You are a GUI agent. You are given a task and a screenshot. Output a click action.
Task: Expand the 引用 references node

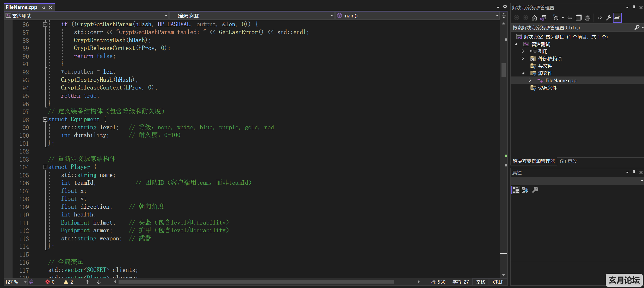523,51
